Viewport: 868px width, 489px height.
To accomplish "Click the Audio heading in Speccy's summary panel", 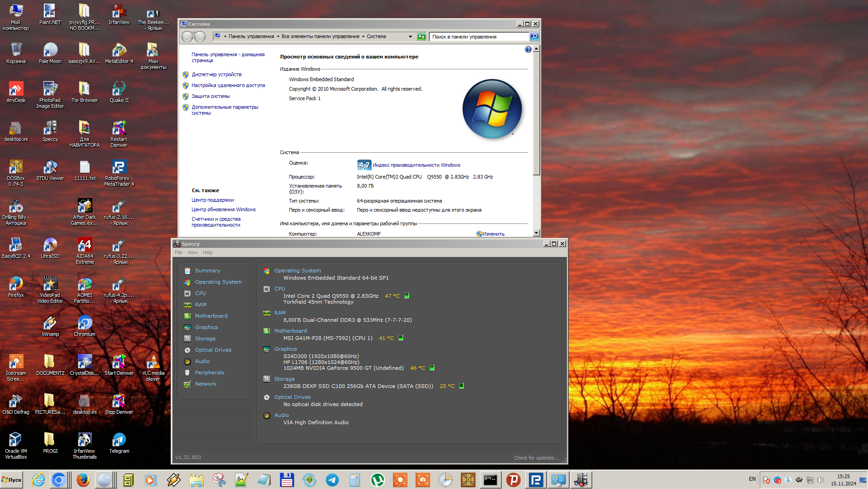I will click(x=281, y=415).
